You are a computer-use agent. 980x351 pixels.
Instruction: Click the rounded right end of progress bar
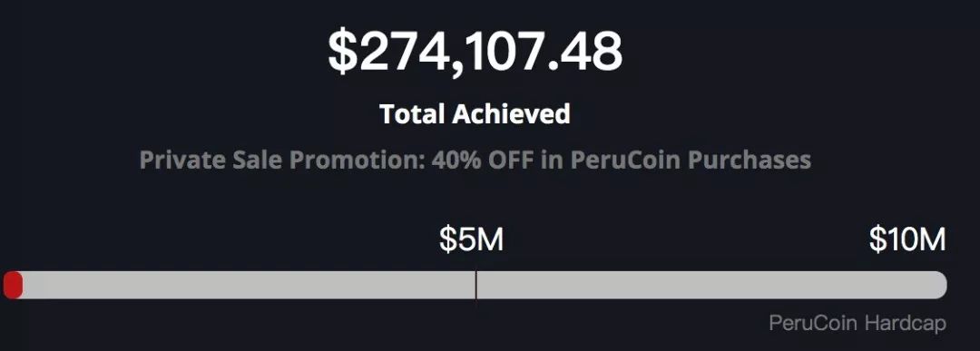[x=939, y=285]
